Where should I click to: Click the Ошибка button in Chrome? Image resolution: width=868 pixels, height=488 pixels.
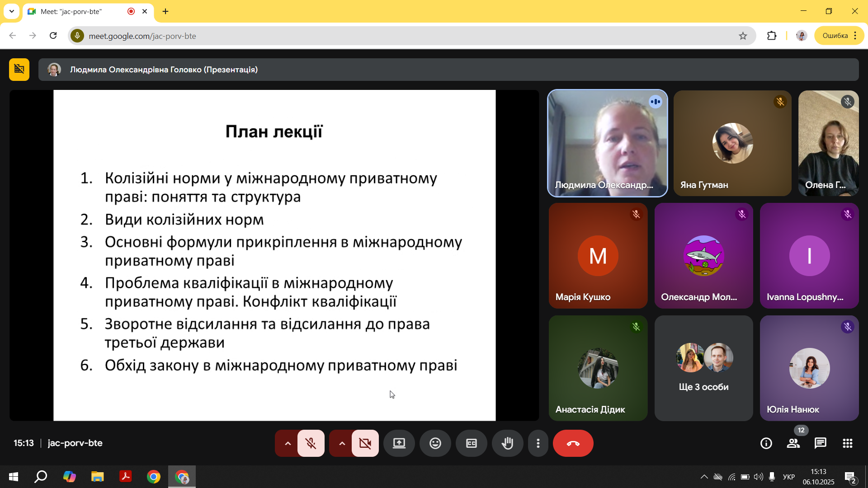(x=835, y=36)
